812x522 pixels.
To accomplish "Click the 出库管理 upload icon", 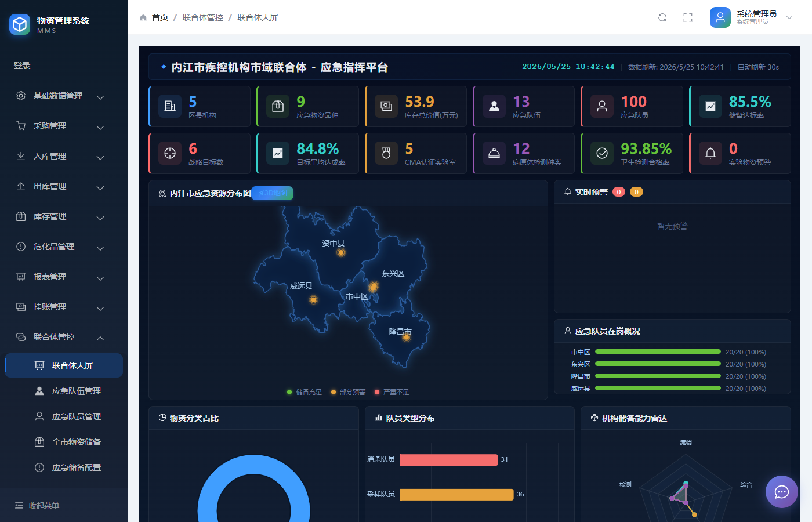I will pos(21,186).
